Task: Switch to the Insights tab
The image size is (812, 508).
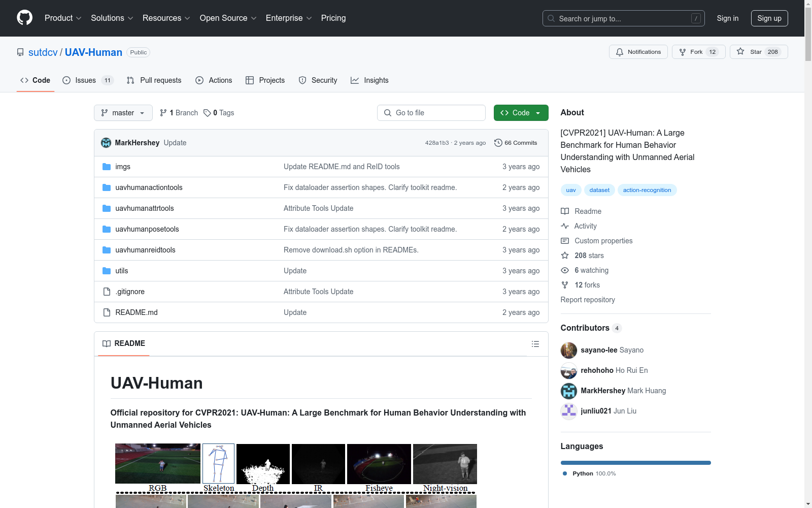Action: coord(369,80)
